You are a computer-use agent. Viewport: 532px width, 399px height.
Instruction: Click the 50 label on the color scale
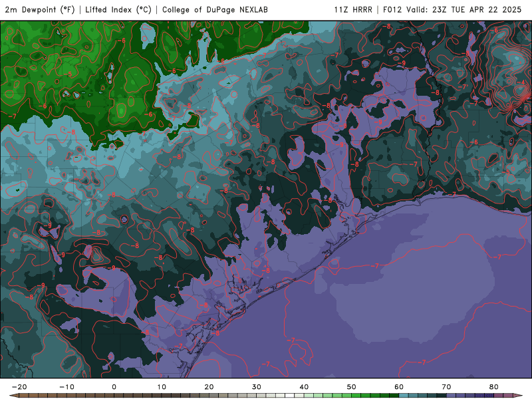352,387
